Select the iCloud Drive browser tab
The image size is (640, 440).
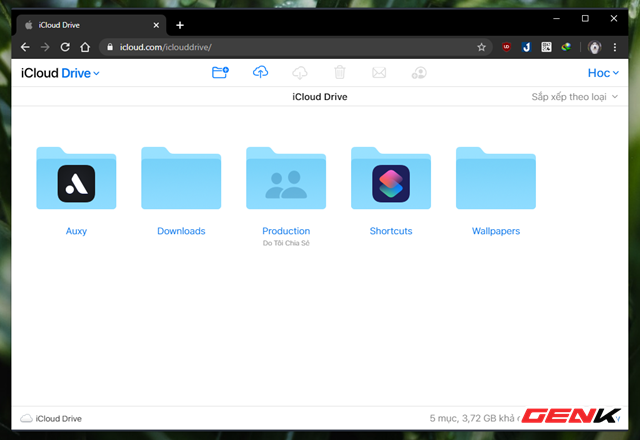click(x=91, y=25)
